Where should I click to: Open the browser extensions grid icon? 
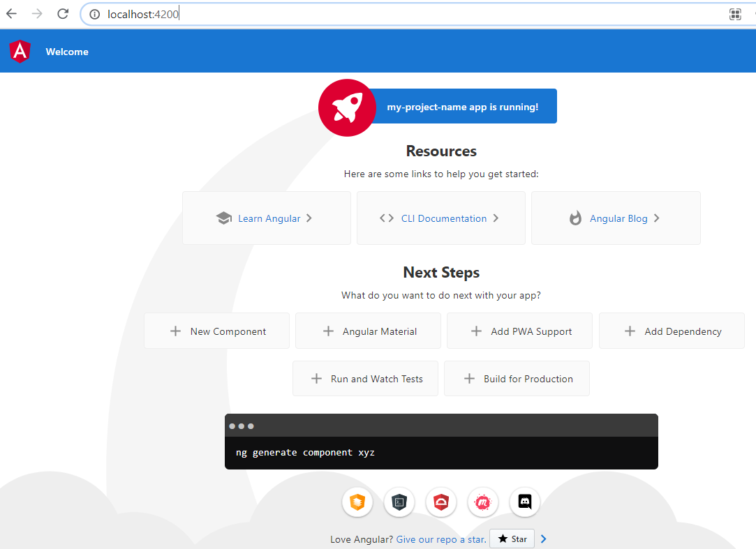(x=735, y=15)
